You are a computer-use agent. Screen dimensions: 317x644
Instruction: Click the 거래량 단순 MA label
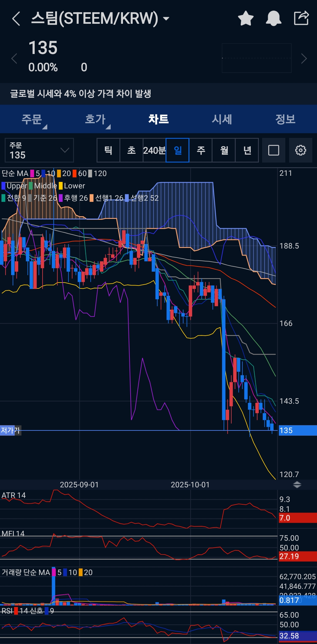click(26, 572)
